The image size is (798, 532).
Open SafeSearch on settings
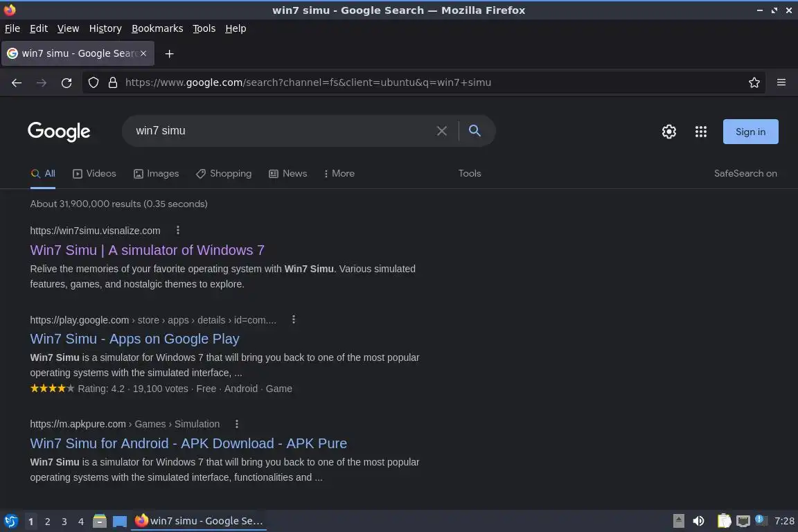[x=745, y=174]
